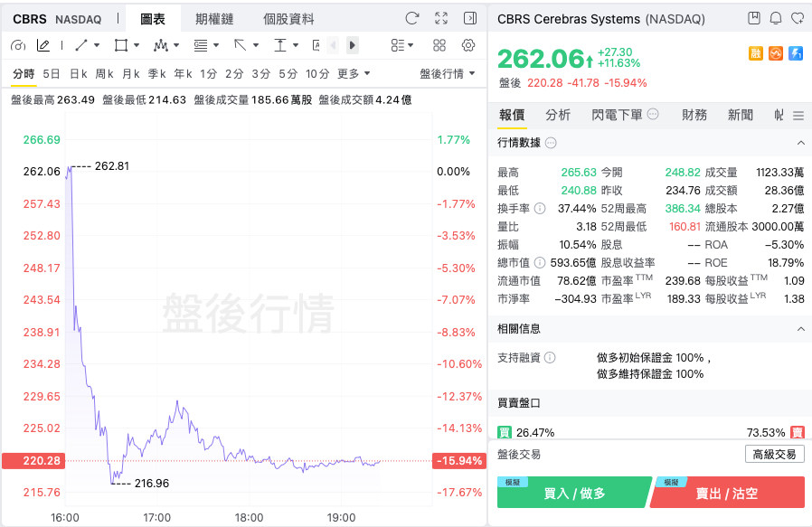The height and width of the screenshot is (527, 812).
Task: Select the 月k timeframe
Action: (x=131, y=74)
